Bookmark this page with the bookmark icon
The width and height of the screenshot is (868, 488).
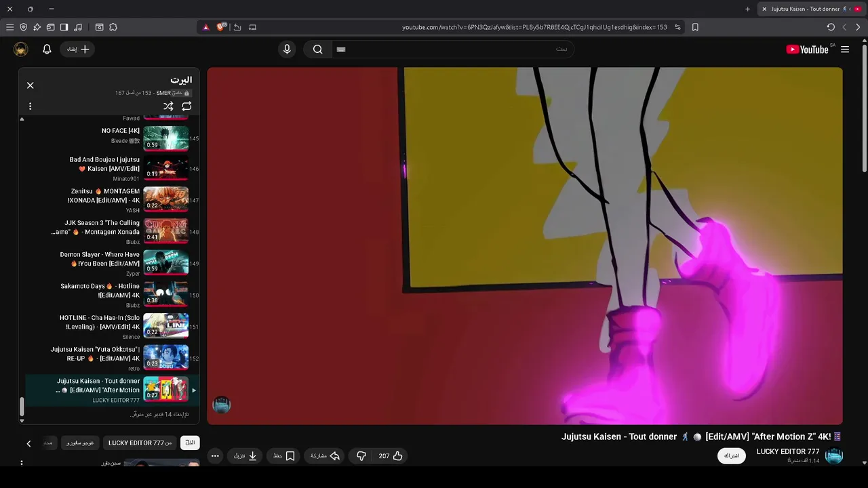pos(695,27)
